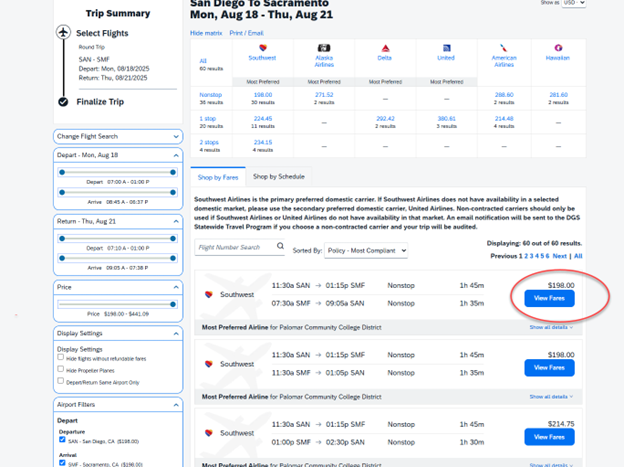This screenshot has height=467, width=624.
Task: Click return arrival time slider right handle
Action: pyautogui.click(x=173, y=258)
